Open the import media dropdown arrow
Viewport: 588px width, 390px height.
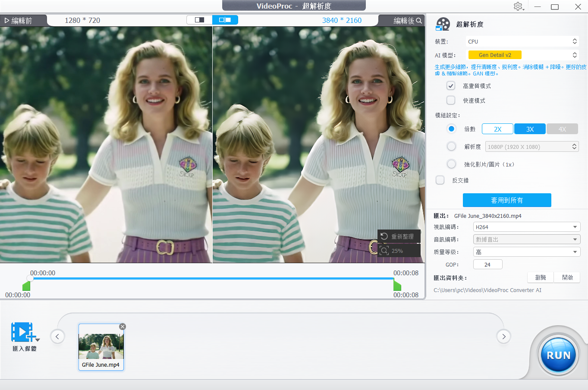tap(38, 340)
